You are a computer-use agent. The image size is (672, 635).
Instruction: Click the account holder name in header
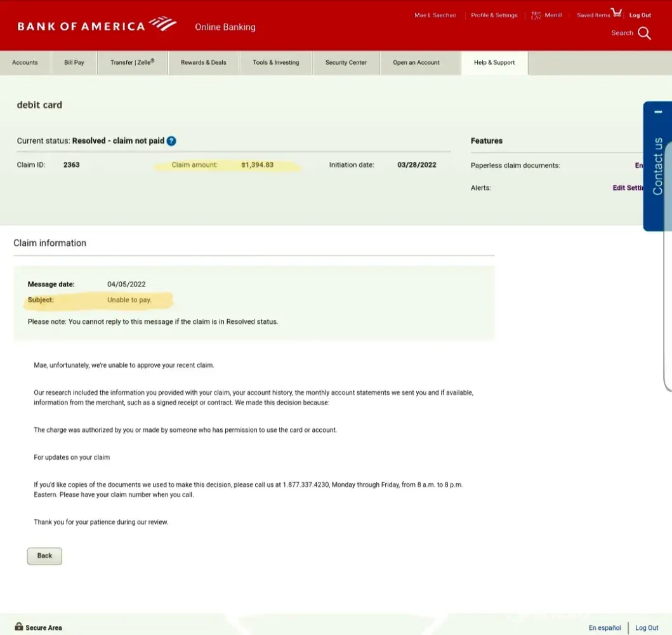point(435,15)
